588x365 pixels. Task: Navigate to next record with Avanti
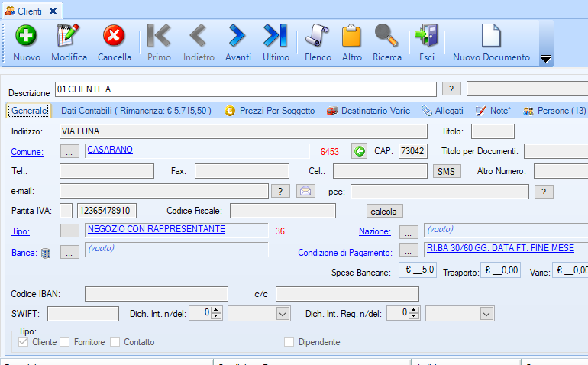237,37
